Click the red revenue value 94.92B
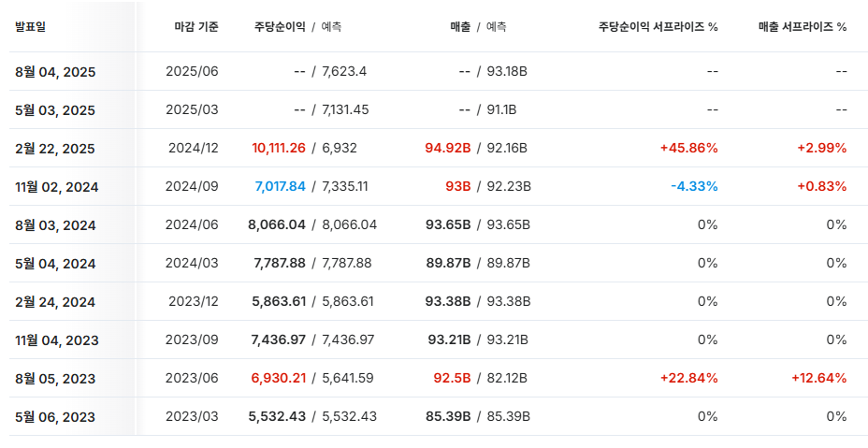Screen dimensions: 868x448 [448, 149]
